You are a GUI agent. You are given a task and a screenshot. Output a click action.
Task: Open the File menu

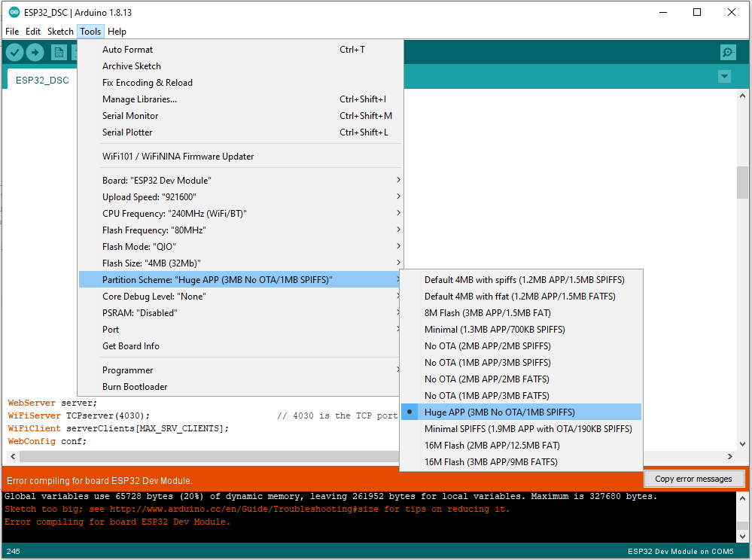(12, 32)
